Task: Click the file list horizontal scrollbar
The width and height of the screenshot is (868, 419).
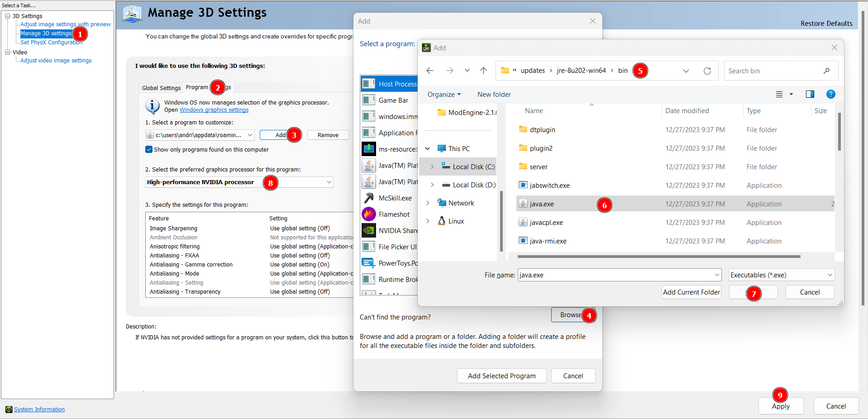Action: click(x=659, y=257)
